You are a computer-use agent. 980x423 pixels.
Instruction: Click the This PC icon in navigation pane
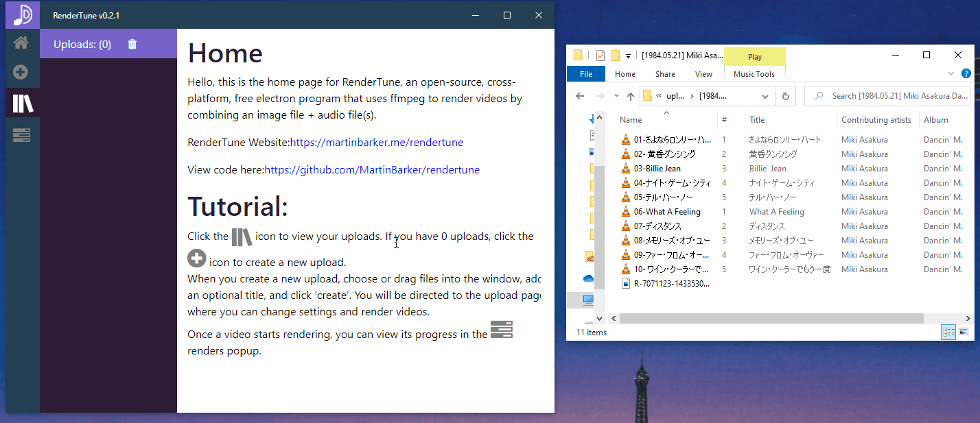click(x=588, y=300)
